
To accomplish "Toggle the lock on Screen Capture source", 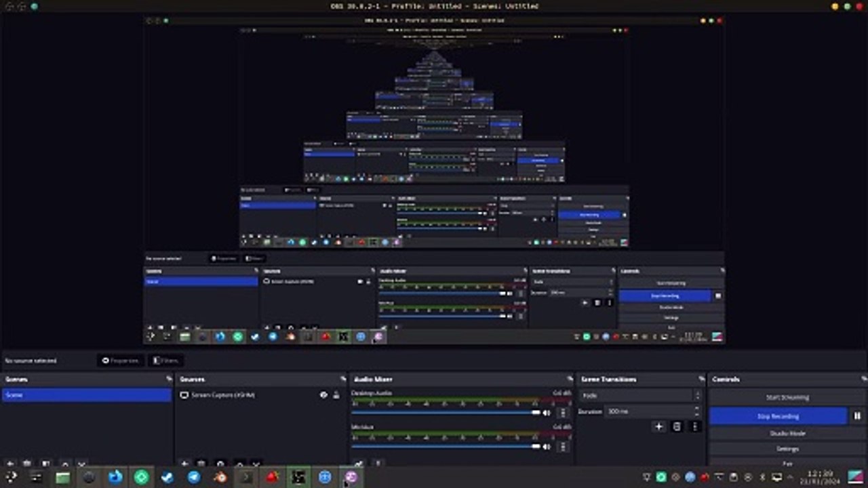I will (336, 394).
